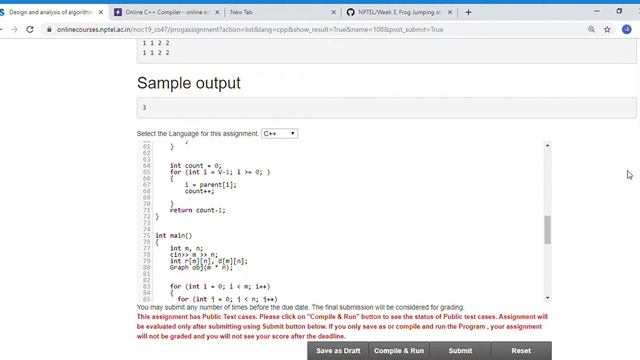Switch to the Online C++ Compiler tab

pos(167,12)
